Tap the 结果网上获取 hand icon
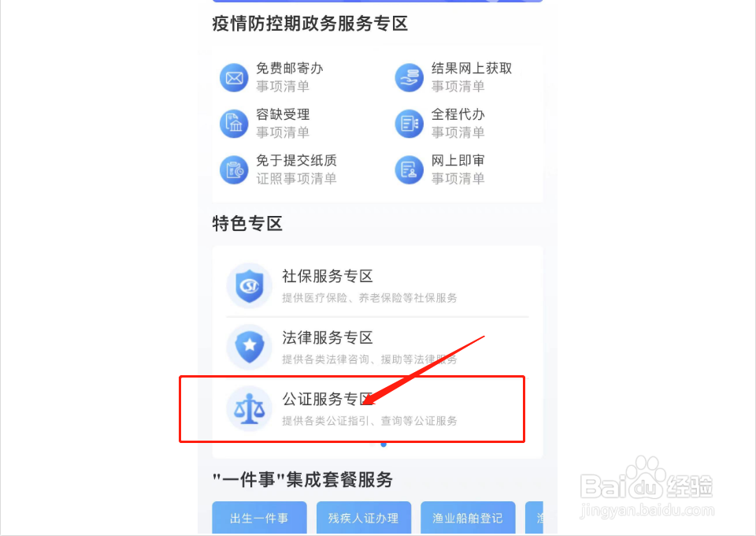 tap(409, 78)
